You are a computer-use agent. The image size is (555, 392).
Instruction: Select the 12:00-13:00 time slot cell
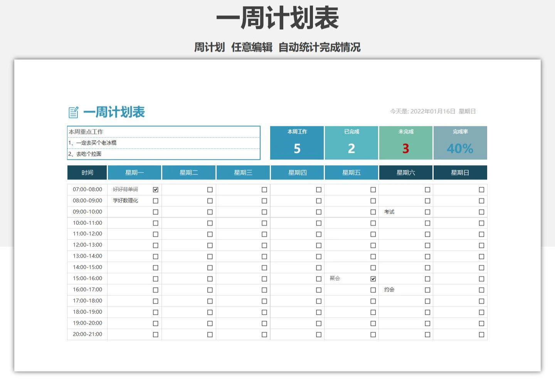(x=87, y=245)
